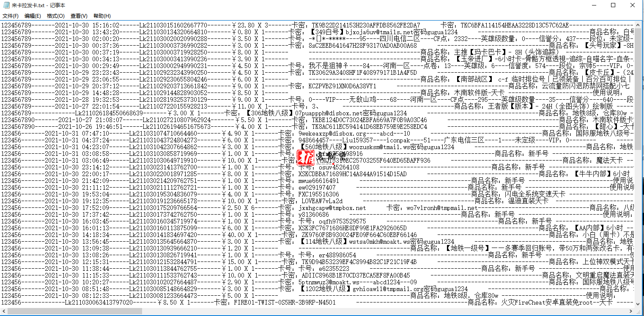Click card code TK9B22D214153H230AFFDB8562FE2DA7
The image size is (644, 316).
coord(365,25)
